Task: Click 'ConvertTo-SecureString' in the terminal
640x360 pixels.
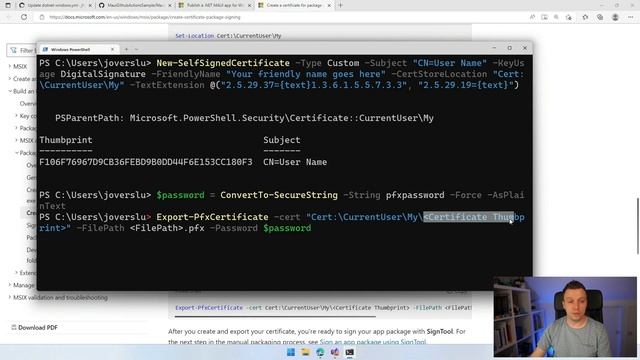Action: [x=279, y=195]
